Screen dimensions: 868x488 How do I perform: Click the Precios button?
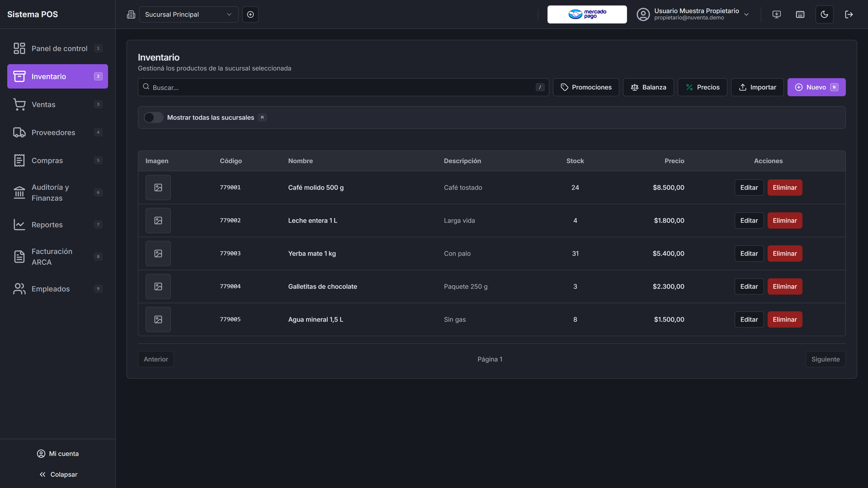[x=702, y=87]
